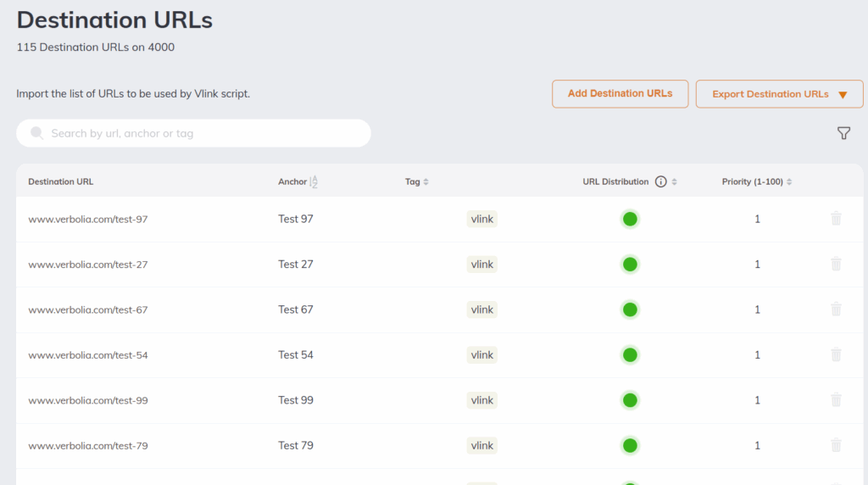The image size is (868, 485).
Task: Sort by Tag column arrows
Action: 426,181
